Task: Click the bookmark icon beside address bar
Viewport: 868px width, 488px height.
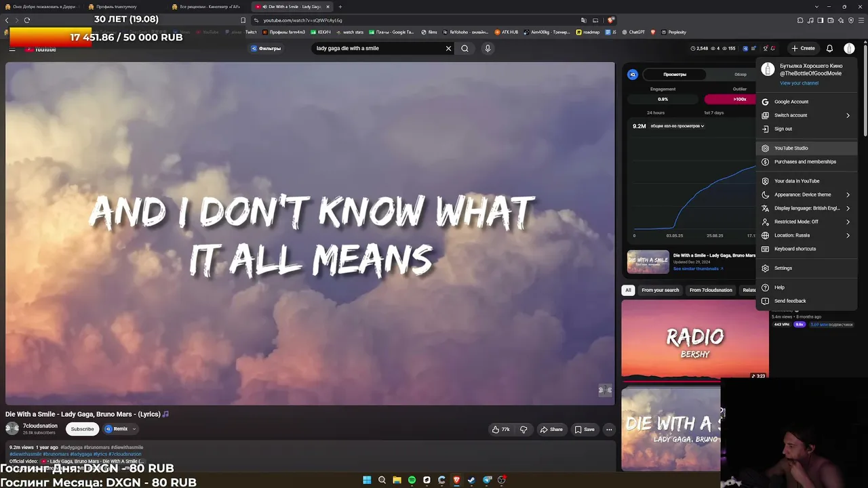Action: click(243, 20)
